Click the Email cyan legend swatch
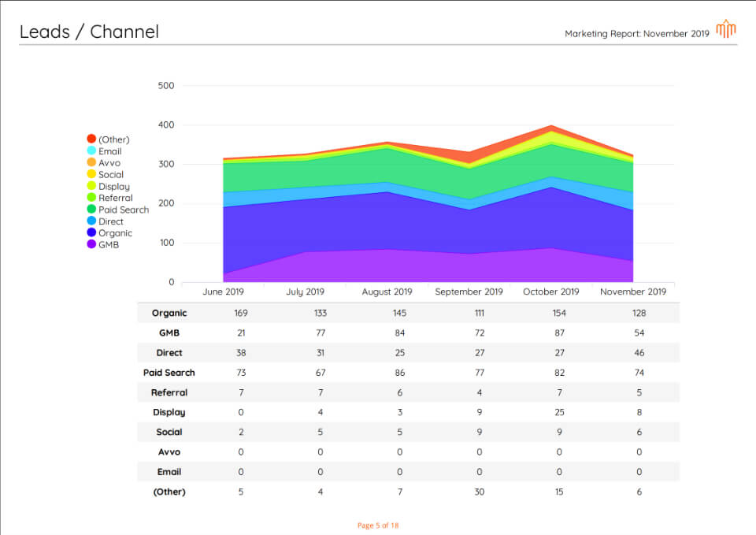This screenshot has height=535, width=756. [91, 150]
